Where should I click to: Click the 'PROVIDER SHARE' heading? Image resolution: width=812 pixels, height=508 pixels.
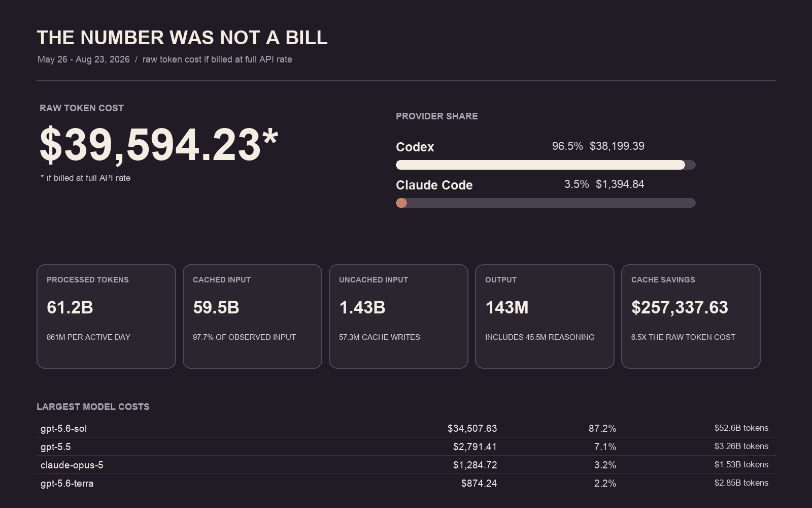[437, 116]
